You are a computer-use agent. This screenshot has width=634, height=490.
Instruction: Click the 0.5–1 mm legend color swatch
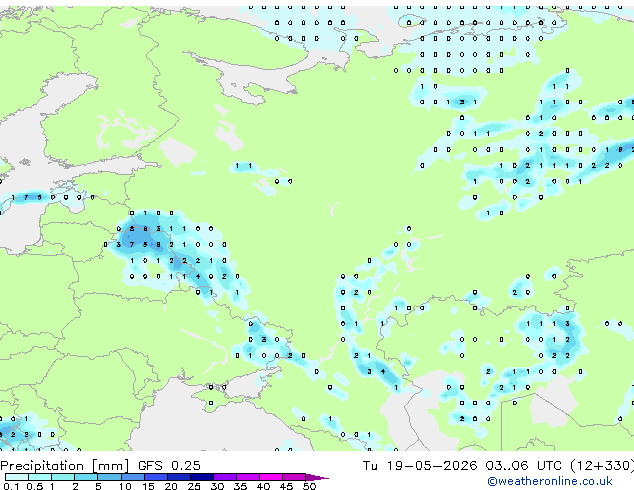point(40,477)
